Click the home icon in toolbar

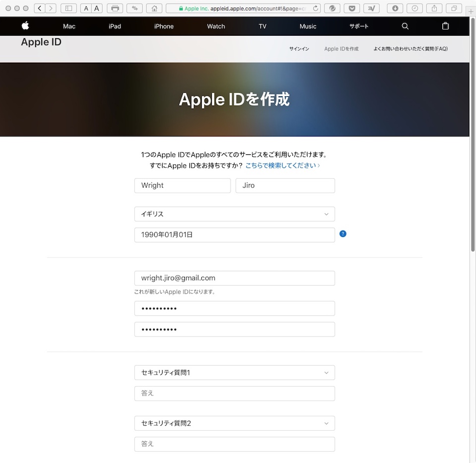click(x=154, y=8)
